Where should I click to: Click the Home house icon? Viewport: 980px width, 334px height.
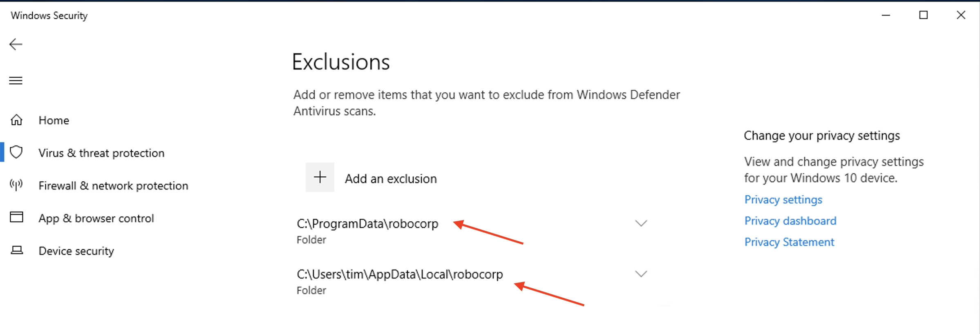[x=17, y=120]
